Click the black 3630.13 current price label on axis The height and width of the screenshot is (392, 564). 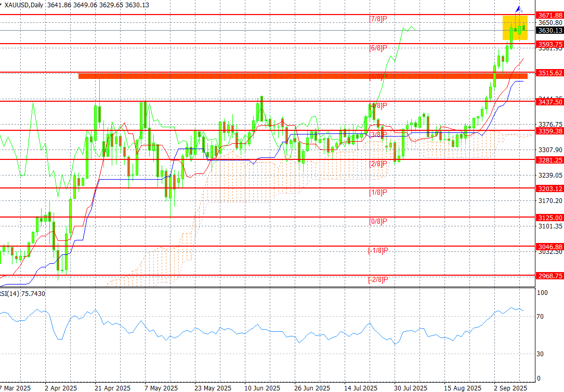(549, 31)
